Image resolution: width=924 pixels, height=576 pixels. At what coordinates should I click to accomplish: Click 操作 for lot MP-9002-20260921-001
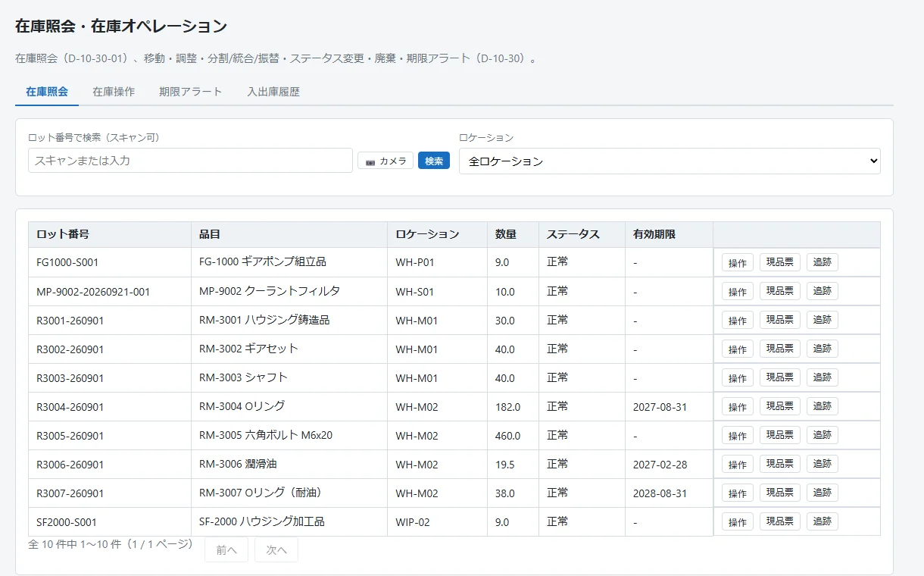(x=738, y=292)
